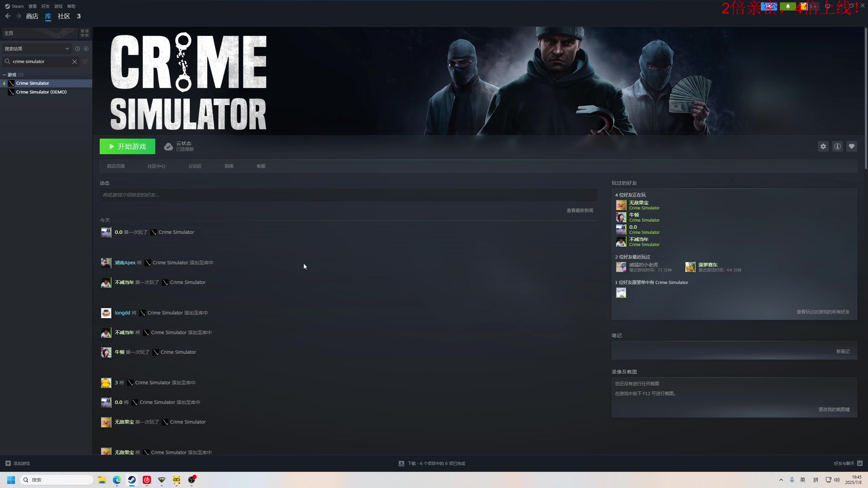Click add game plus icon
Image resolution: width=868 pixels, height=488 pixels.
pyautogui.click(x=8, y=463)
